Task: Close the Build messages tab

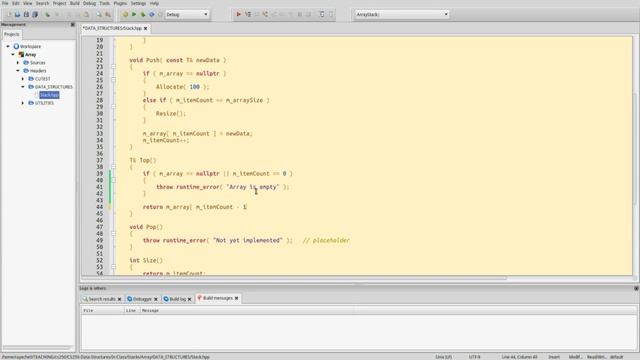Action: [x=236, y=298]
